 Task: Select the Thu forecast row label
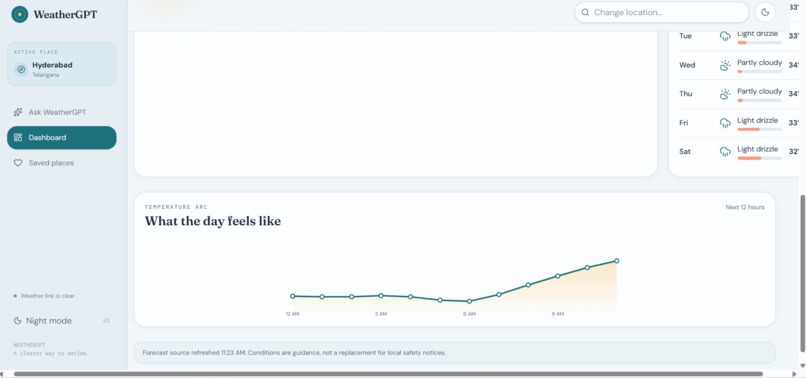point(686,94)
